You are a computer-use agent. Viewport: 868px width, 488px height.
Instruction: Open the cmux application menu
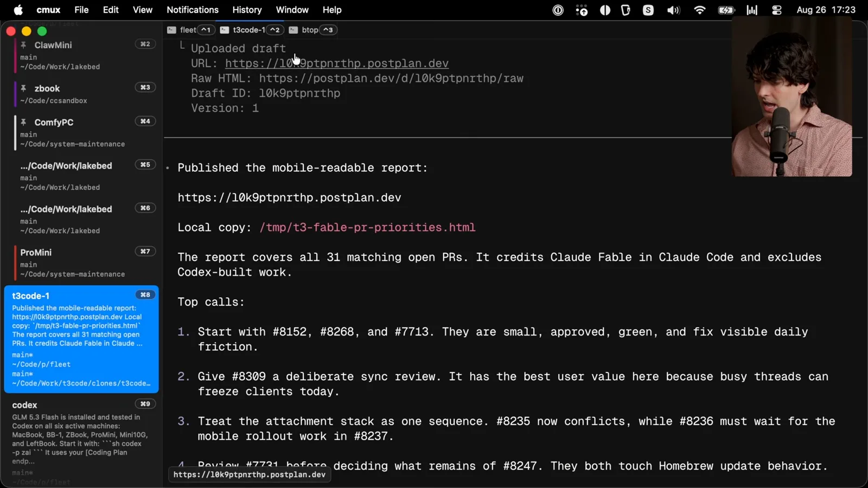(x=48, y=10)
